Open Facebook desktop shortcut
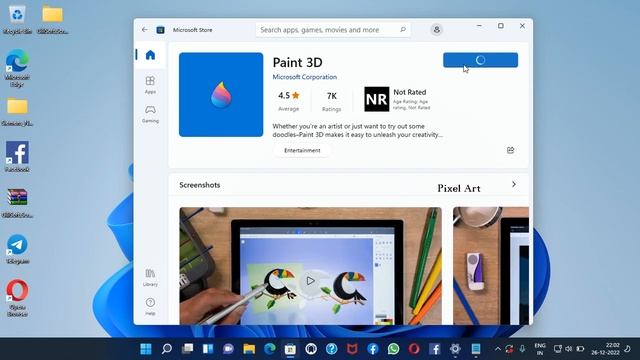Viewport: 640px width, 360px height. (17, 156)
